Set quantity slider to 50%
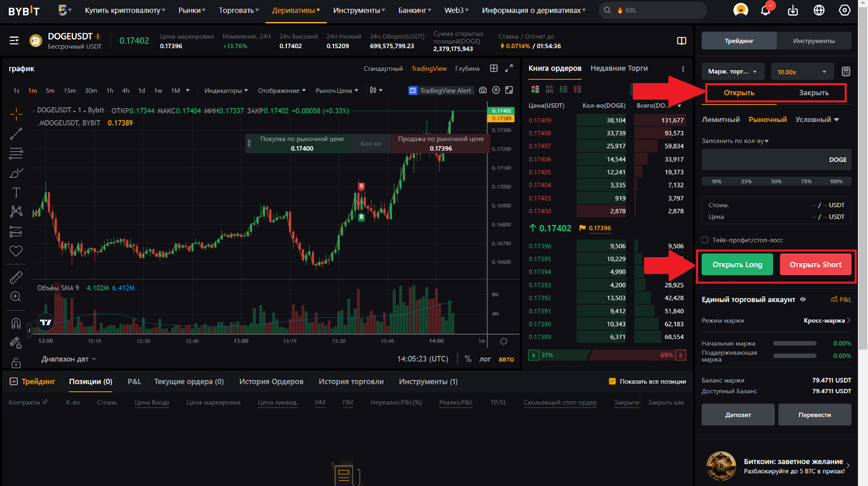 776,182
